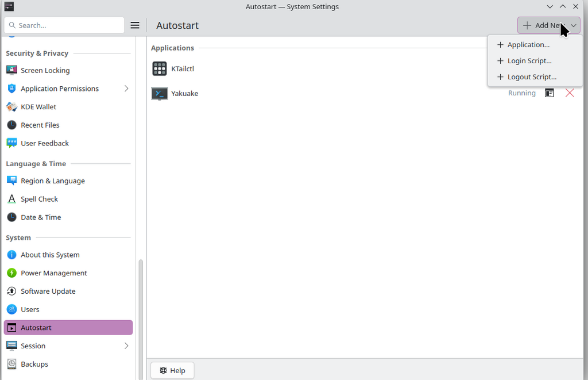Open KDE Wallet settings icon

point(11,107)
